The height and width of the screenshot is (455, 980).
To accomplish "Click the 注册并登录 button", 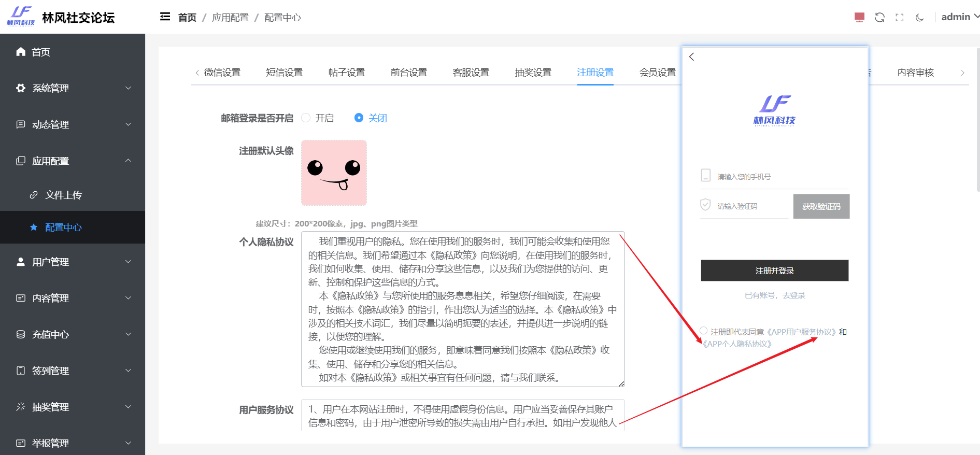I will [x=775, y=271].
